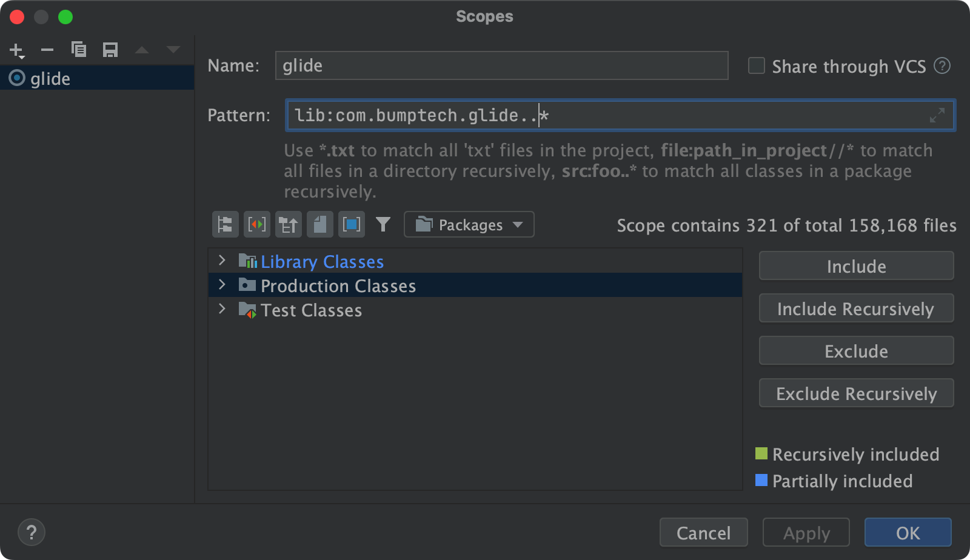Open help for Share through VCS
This screenshot has width=970, height=560.
(x=942, y=65)
